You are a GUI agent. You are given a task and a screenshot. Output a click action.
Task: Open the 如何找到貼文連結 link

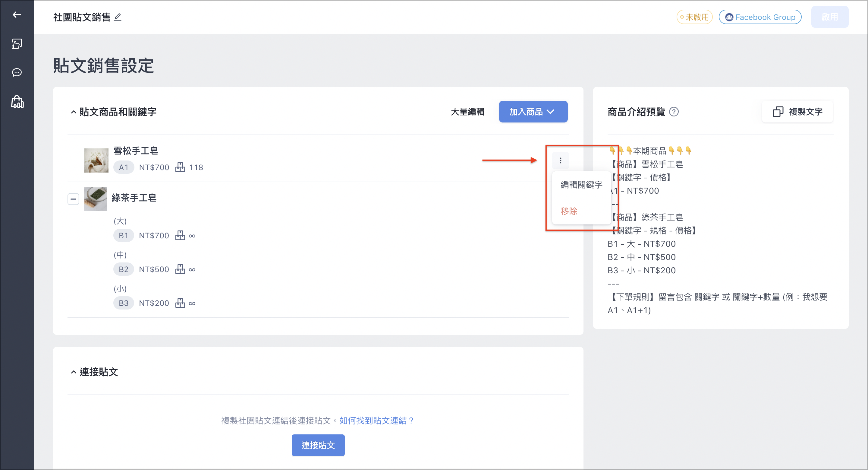(x=377, y=421)
